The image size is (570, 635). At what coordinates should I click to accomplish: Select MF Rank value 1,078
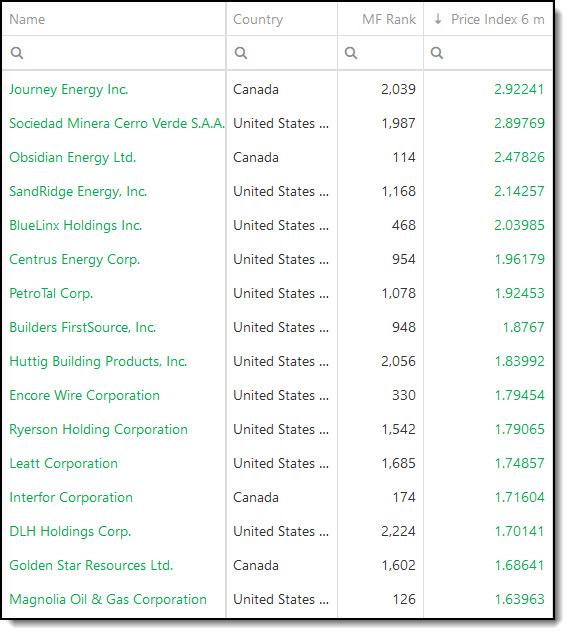point(399,294)
